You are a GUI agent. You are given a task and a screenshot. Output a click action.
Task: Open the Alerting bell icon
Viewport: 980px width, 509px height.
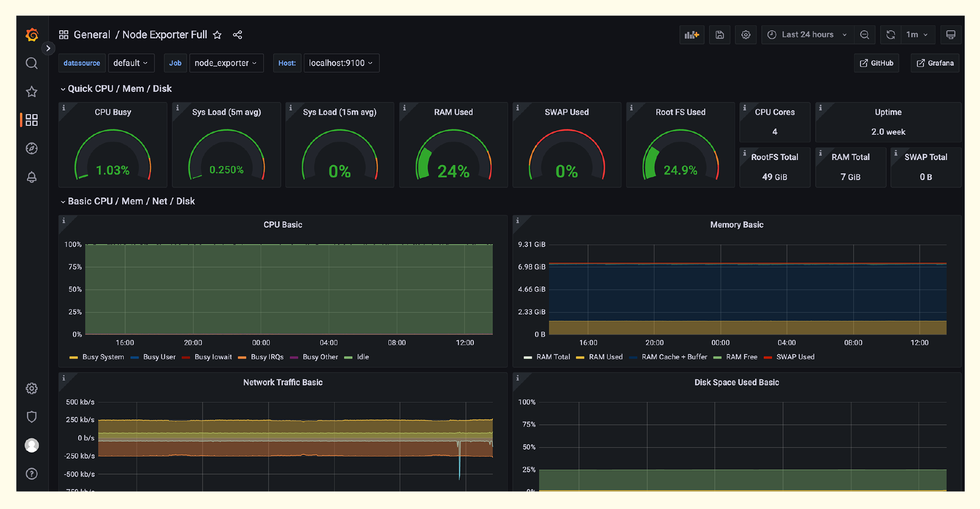[x=32, y=177]
